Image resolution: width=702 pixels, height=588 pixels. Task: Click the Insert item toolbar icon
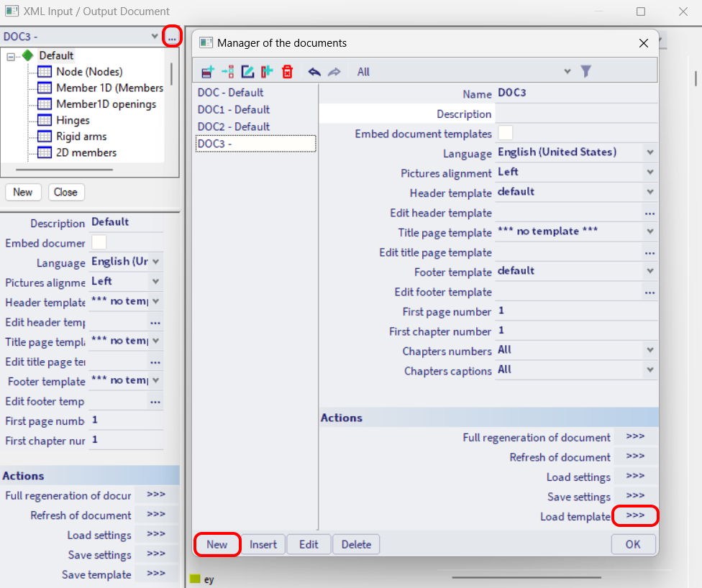[228, 71]
